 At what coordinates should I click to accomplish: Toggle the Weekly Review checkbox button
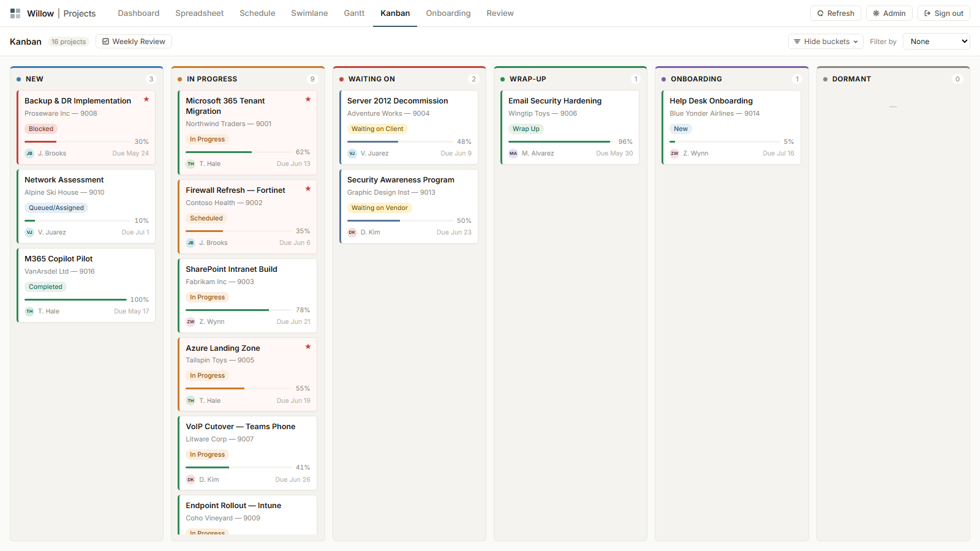click(134, 42)
